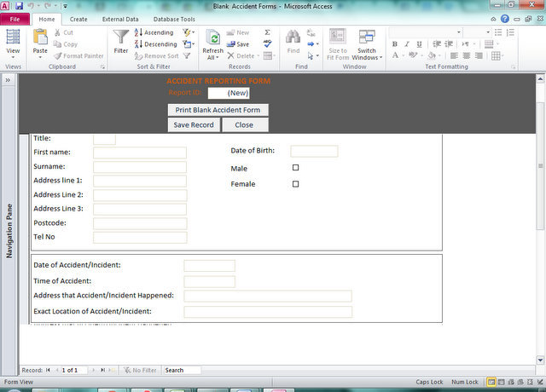Screen dimensions: 546x392
Task: Sort records Ascending
Action: coord(154,32)
